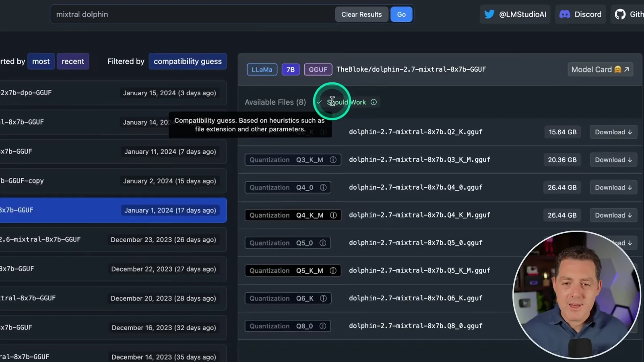The height and width of the screenshot is (362, 644).
Task: Toggle the 'recent' sort option
Action: (73, 62)
